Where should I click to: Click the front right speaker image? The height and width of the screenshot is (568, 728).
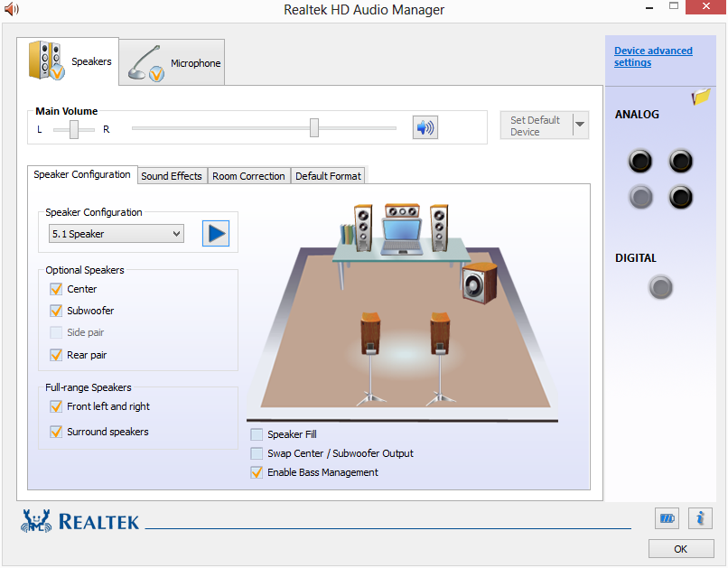pyautogui.click(x=439, y=228)
